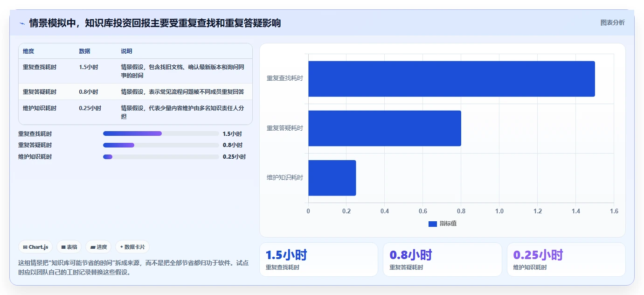The height and width of the screenshot is (295, 644).
Task: Click the 指标值 legend text
Action: point(448,224)
